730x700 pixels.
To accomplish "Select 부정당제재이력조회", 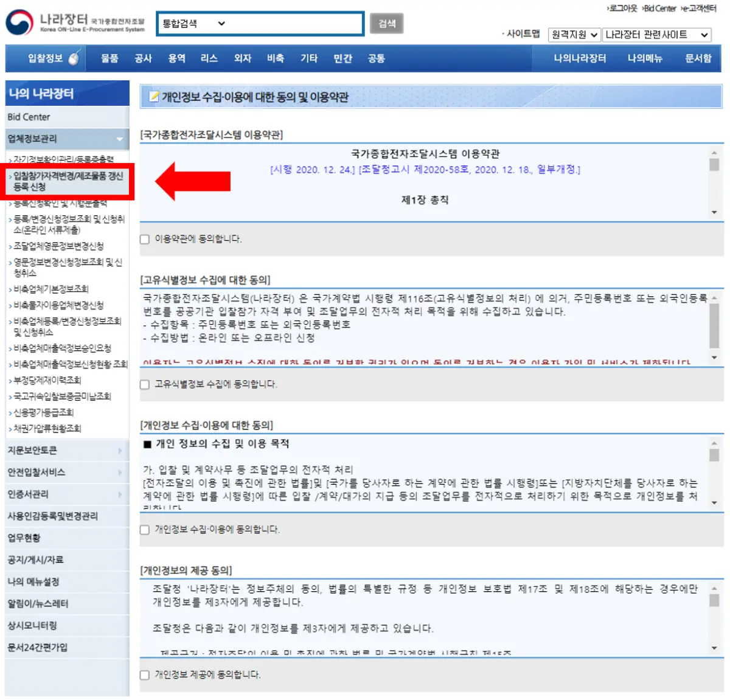I will (x=46, y=380).
